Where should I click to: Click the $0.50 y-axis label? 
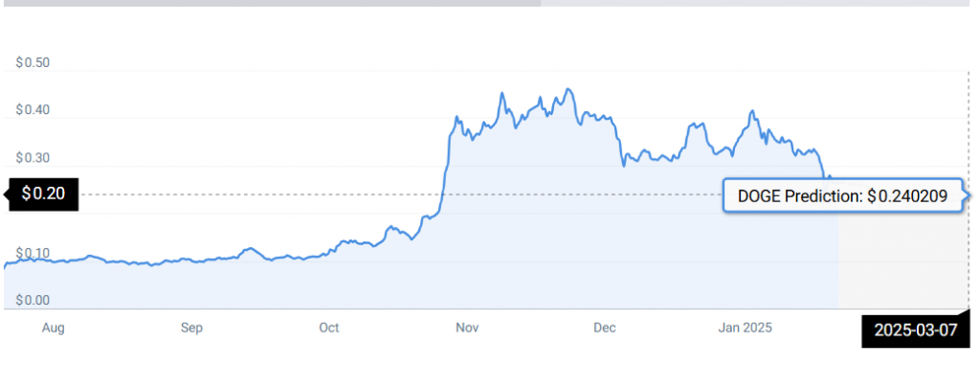(33, 62)
